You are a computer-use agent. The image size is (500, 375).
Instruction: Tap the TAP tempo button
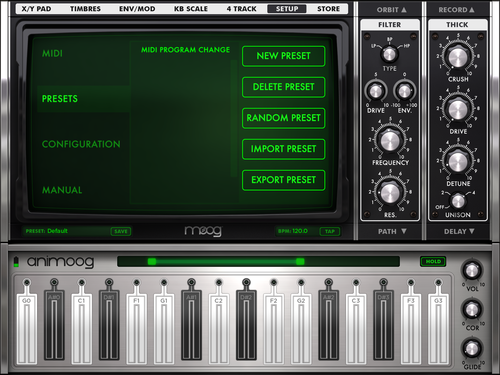(330, 231)
